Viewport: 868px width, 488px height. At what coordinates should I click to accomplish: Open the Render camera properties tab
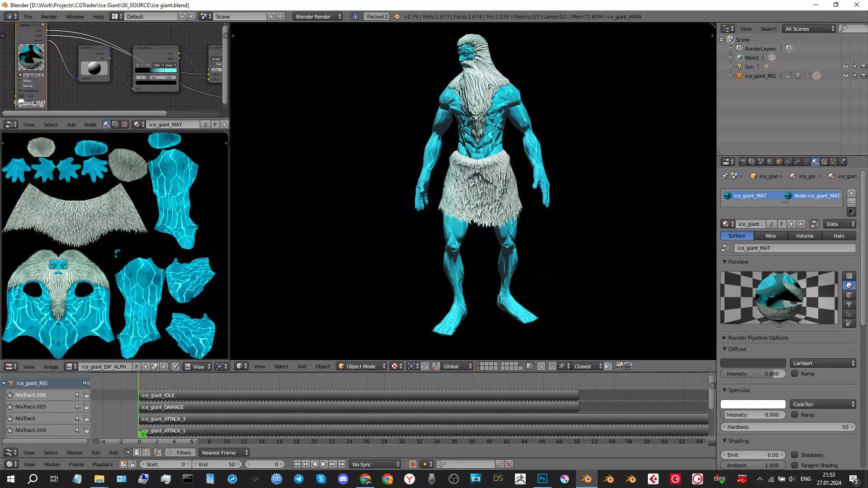[x=743, y=162]
